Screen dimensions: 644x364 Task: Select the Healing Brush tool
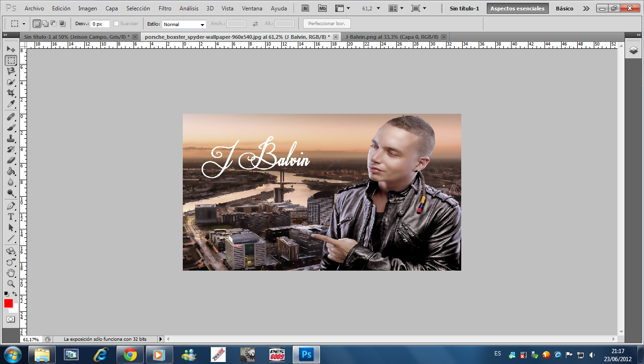pyautogui.click(x=11, y=117)
